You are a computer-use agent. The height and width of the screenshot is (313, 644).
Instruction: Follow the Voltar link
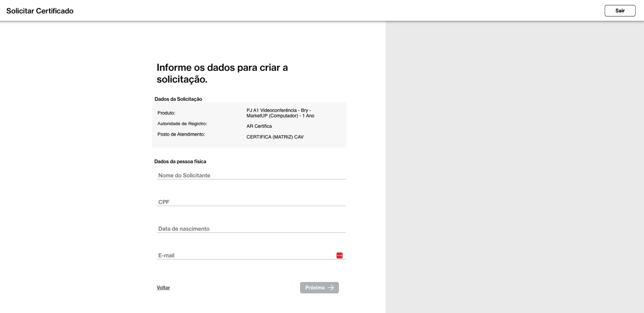click(x=163, y=288)
